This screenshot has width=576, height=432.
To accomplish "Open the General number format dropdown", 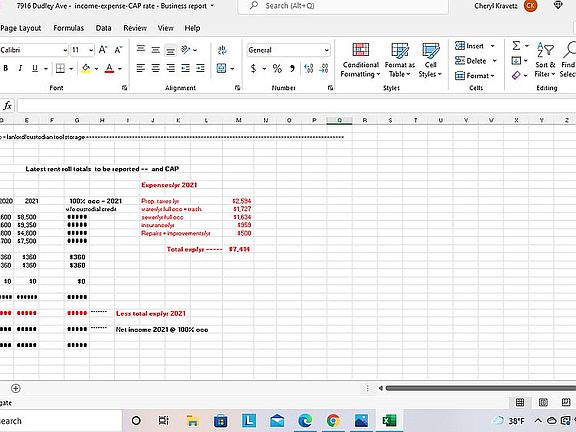I will tap(326, 50).
